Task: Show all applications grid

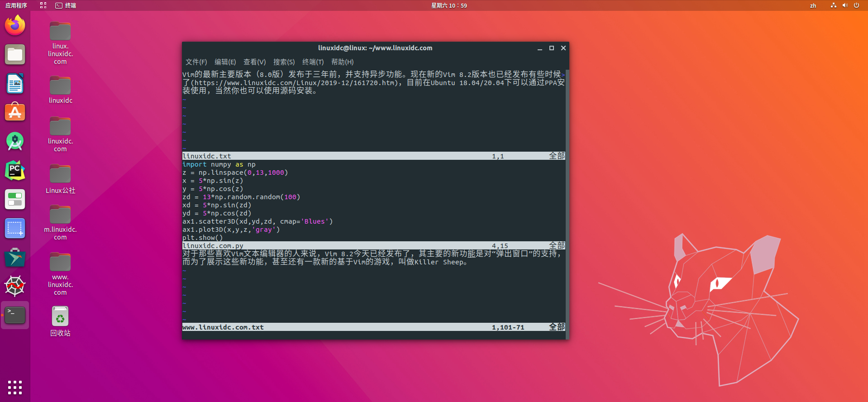Action: click(x=15, y=388)
